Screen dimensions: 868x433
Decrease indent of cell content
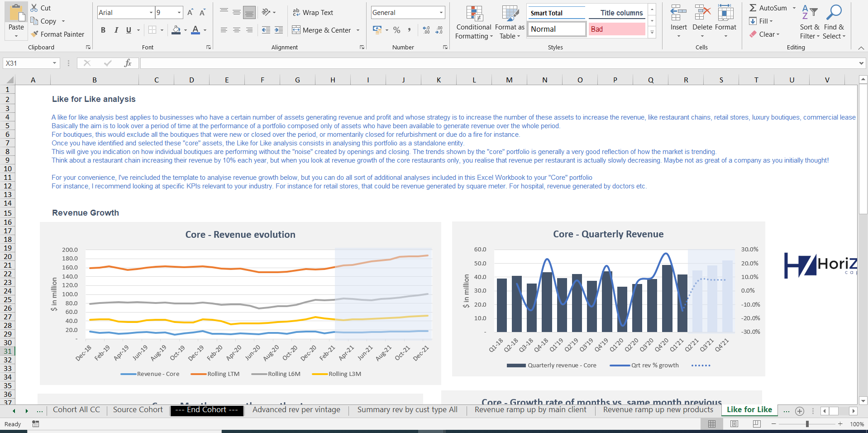click(x=266, y=30)
